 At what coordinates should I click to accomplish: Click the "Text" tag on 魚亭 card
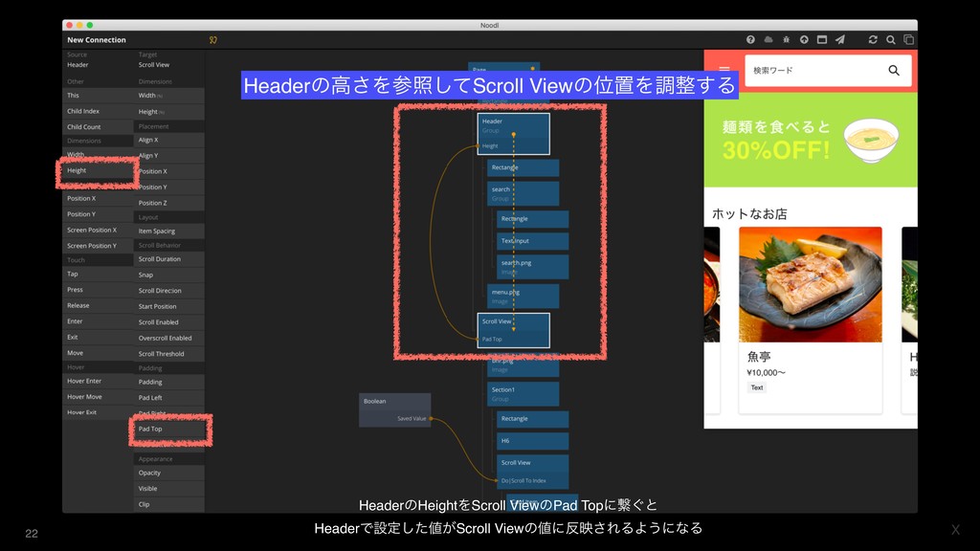pyautogui.click(x=757, y=388)
